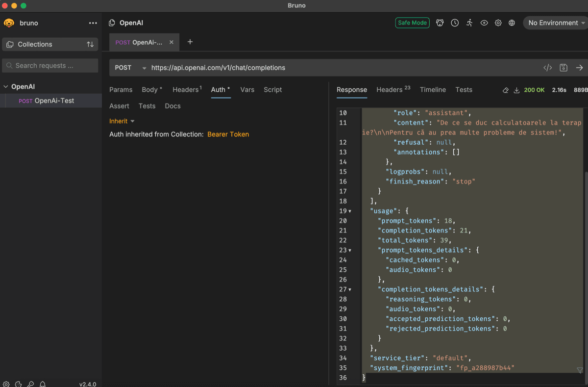This screenshot has width=588, height=387.
Task: Download the response with the download icon
Action: [x=516, y=90]
